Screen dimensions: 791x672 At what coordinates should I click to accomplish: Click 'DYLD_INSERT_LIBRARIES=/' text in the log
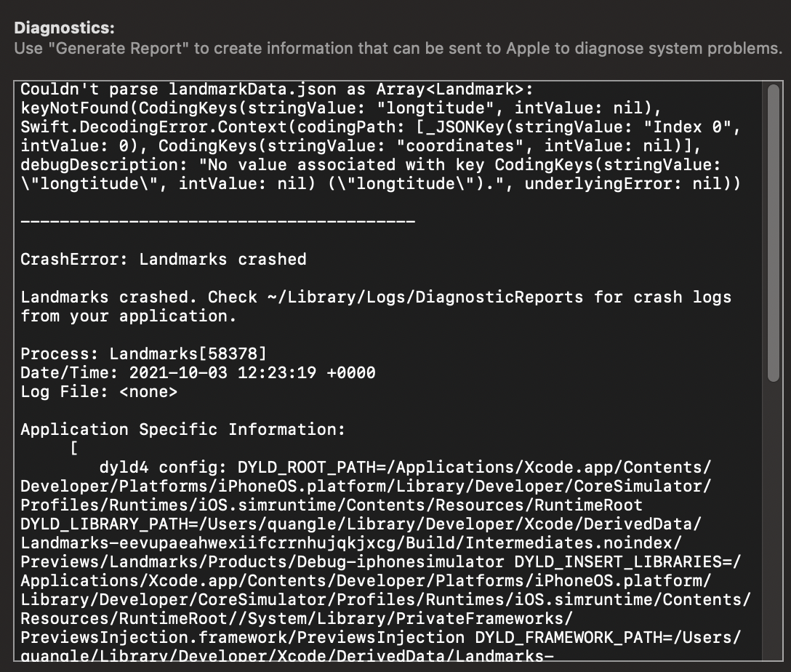click(627, 562)
